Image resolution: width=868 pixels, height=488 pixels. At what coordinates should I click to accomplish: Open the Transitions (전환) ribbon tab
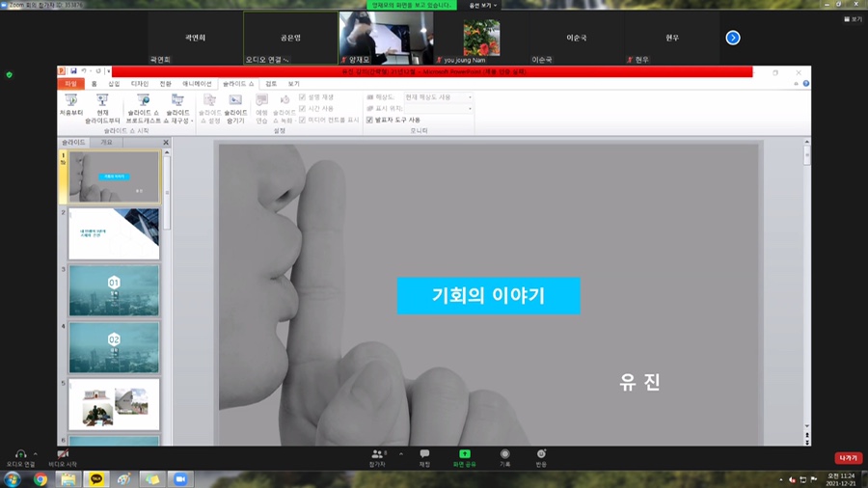coord(166,84)
